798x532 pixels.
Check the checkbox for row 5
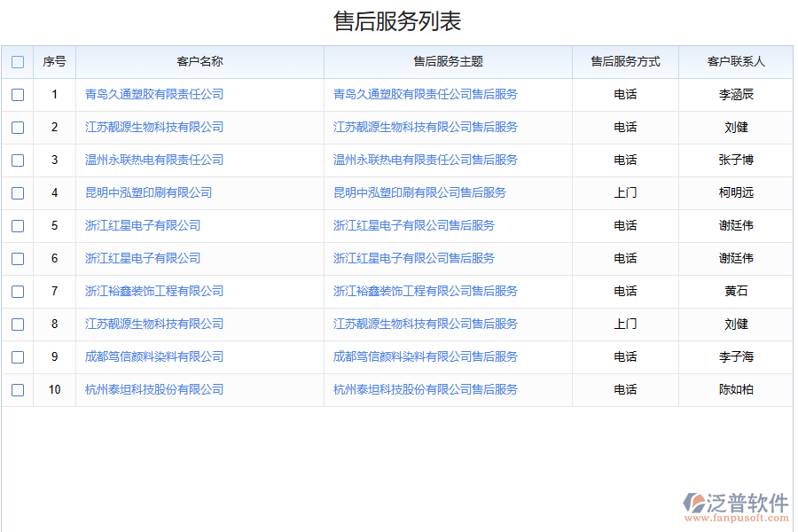coord(17,225)
